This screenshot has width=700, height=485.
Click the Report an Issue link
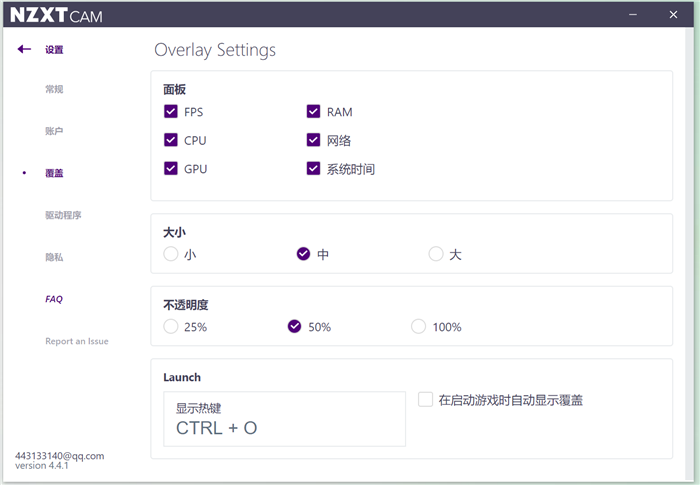coord(76,341)
